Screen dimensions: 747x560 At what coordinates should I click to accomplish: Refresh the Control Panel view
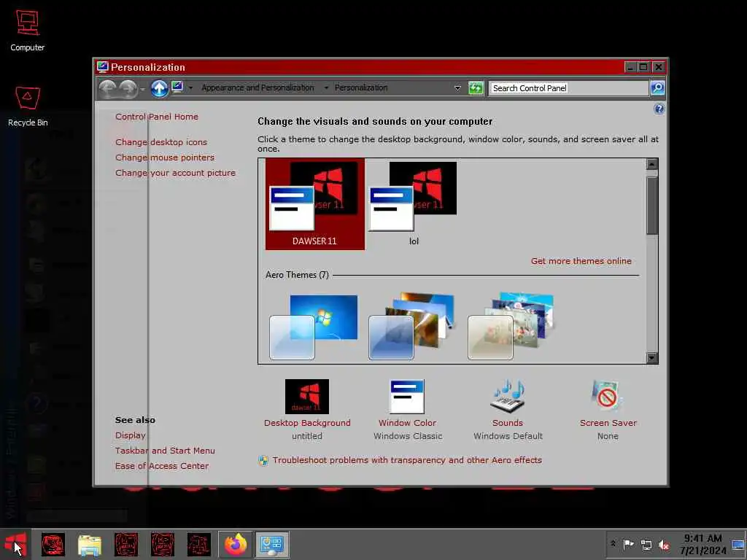tap(476, 88)
